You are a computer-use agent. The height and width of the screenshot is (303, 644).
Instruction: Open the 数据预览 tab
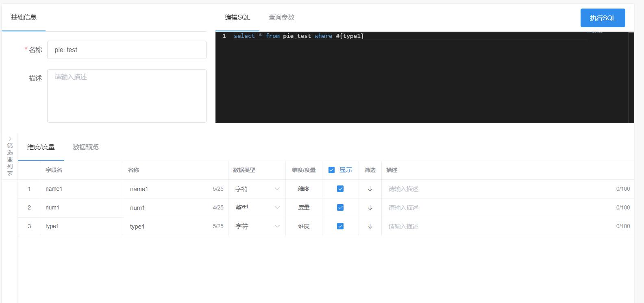(86, 147)
